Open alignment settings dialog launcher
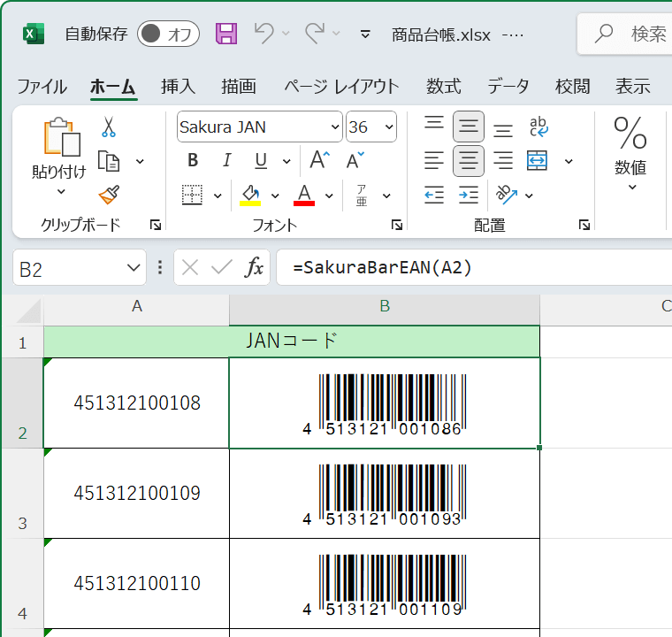Screen dimensions: 672x637 (584, 225)
